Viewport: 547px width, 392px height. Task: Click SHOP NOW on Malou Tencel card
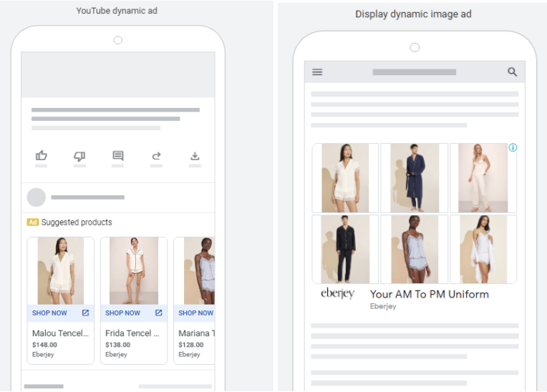pyautogui.click(x=49, y=313)
